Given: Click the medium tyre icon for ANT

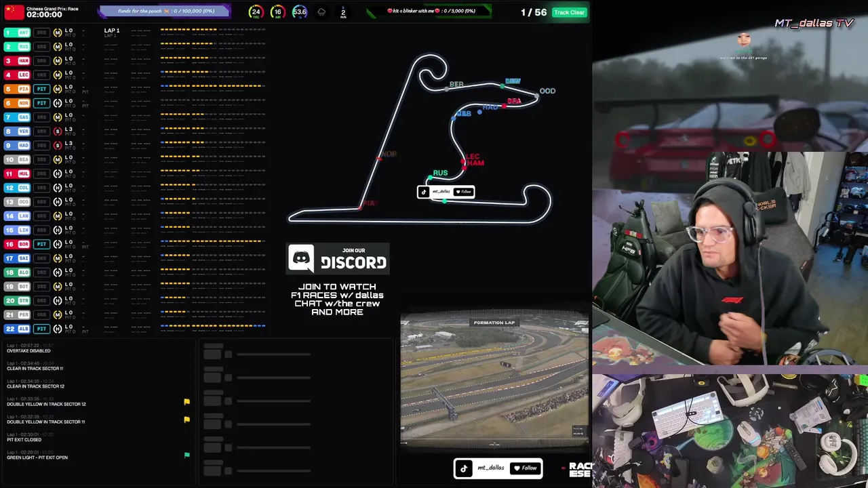Looking at the screenshot, I should click(58, 33).
